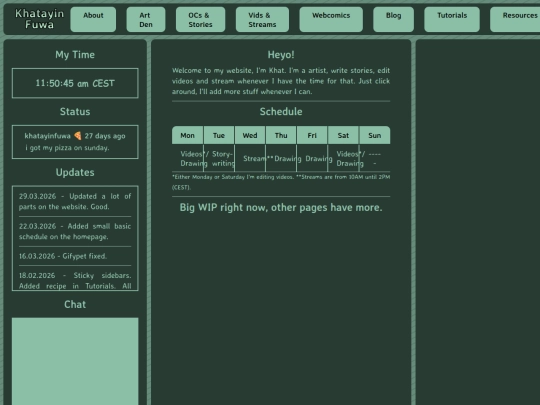Click inside the Chat box

click(x=75, y=361)
